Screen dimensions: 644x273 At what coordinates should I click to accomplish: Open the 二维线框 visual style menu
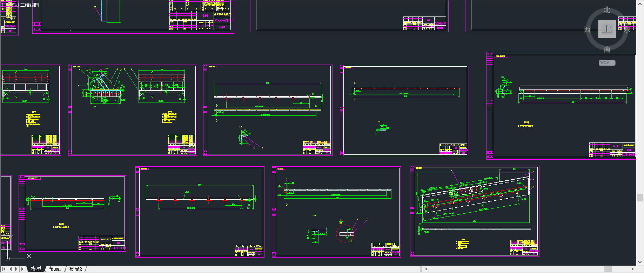(29, 5)
